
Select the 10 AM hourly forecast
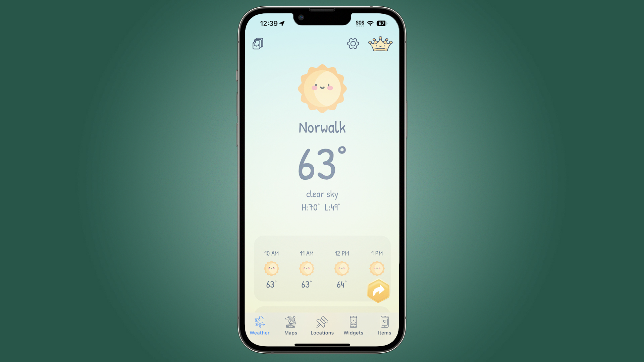(x=272, y=269)
